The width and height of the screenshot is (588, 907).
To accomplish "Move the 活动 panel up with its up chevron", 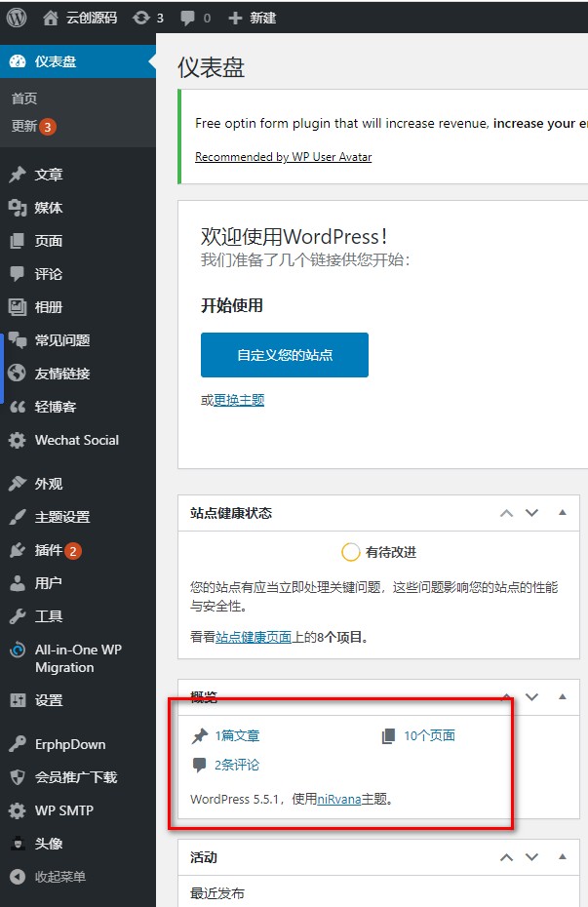I will 506,857.
